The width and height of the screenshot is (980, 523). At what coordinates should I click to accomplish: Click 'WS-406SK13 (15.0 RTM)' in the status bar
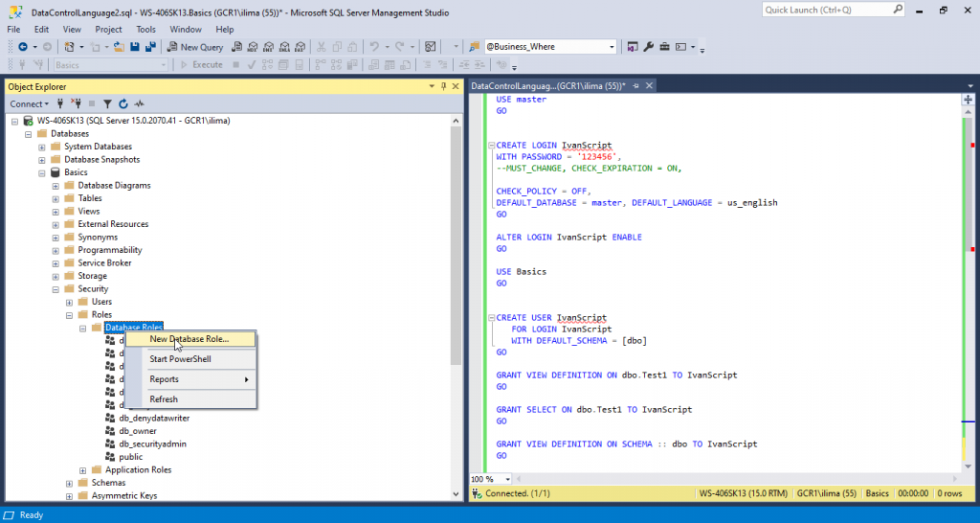pos(744,493)
